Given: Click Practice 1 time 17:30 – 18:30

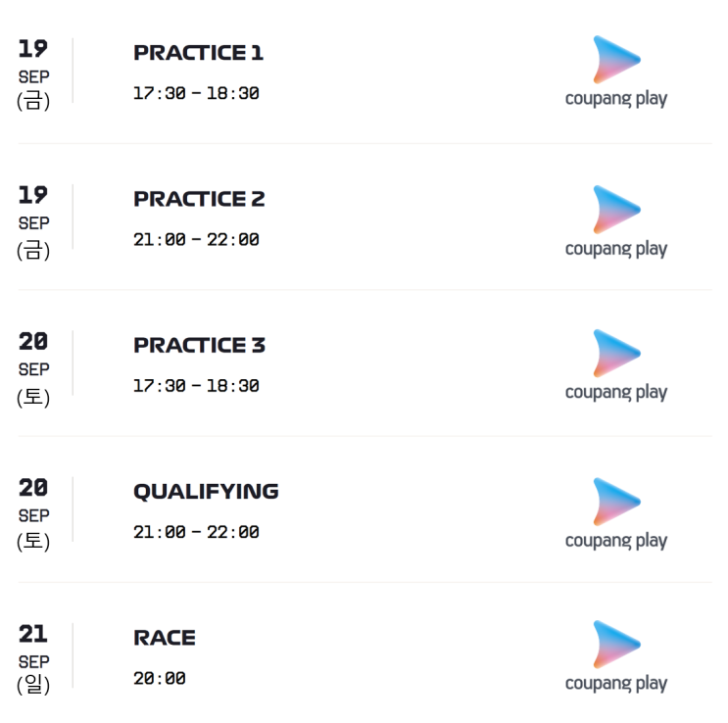Looking at the screenshot, I should [196, 94].
